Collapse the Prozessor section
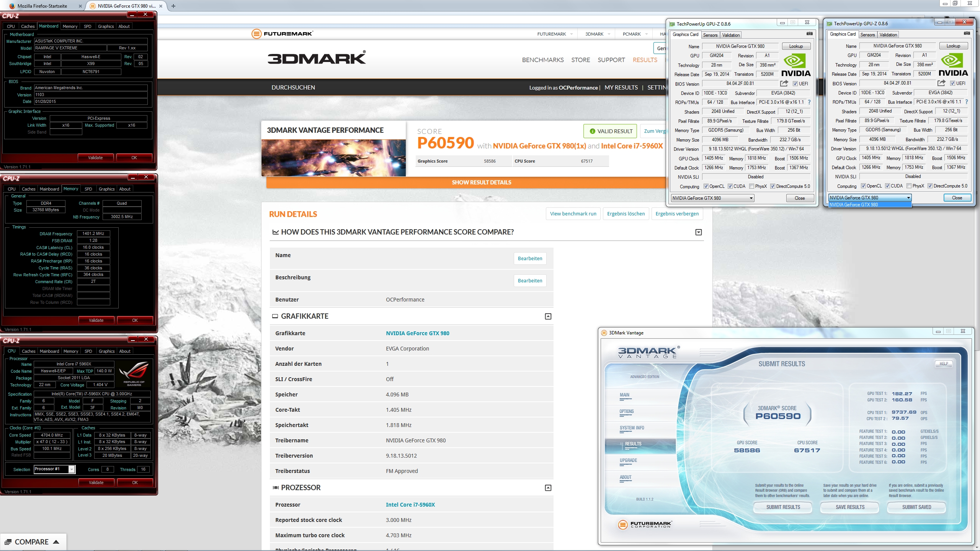This screenshot has width=980, height=551. tap(548, 488)
